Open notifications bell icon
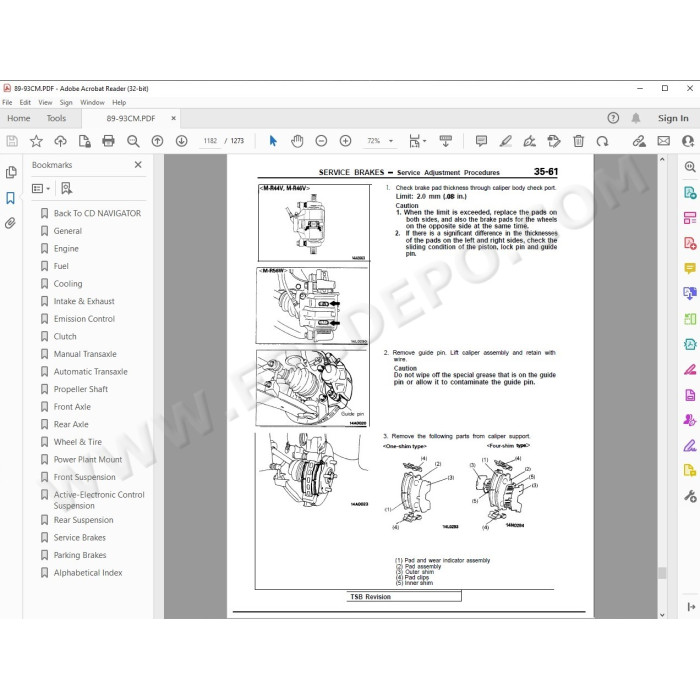Image resolution: width=700 pixels, height=700 pixels. (x=636, y=118)
